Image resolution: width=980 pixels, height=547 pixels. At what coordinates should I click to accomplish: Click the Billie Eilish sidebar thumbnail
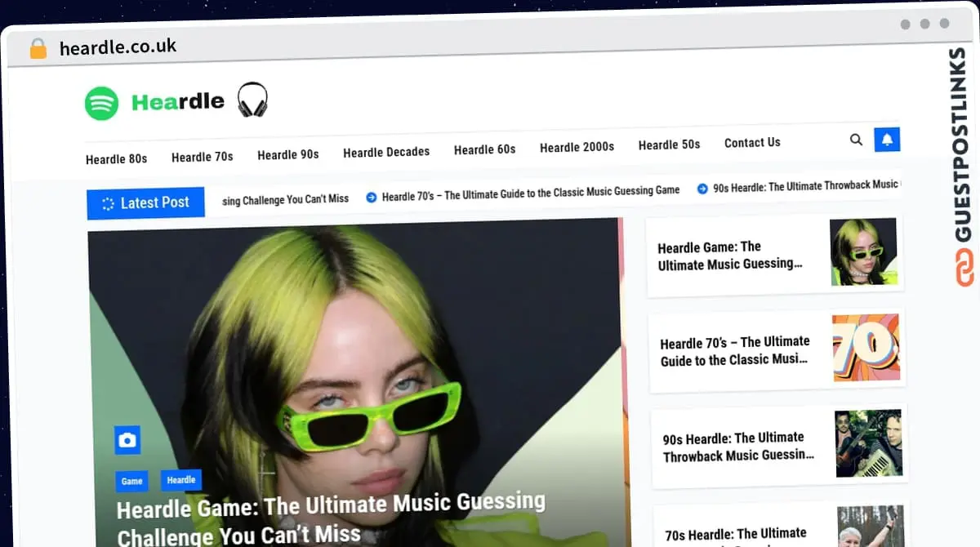(x=863, y=251)
